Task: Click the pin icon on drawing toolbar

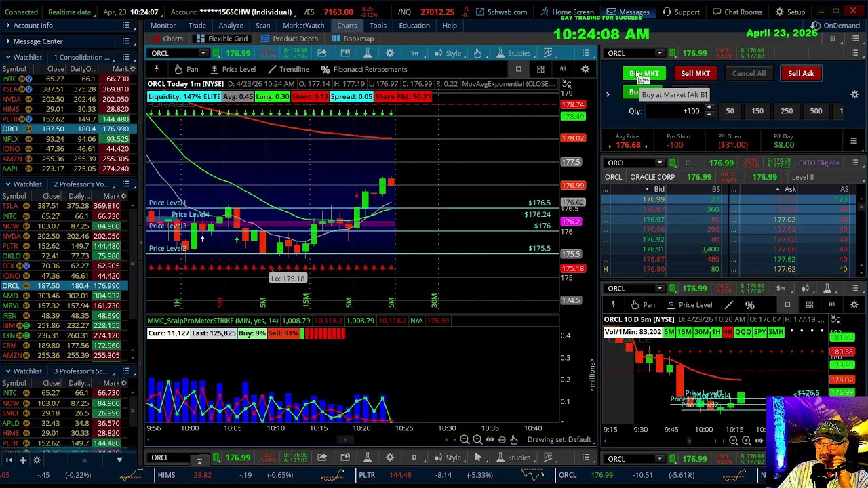Action: [x=156, y=69]
